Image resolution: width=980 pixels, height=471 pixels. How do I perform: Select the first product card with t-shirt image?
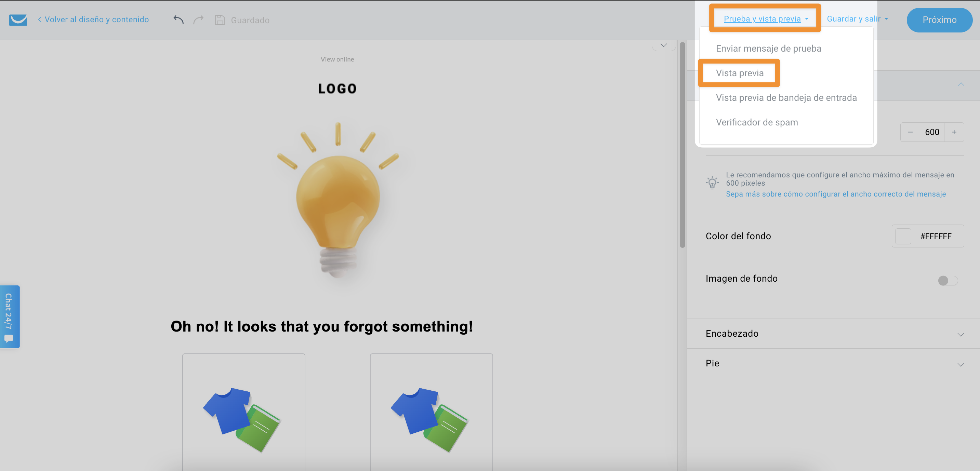tap(243, 413)
